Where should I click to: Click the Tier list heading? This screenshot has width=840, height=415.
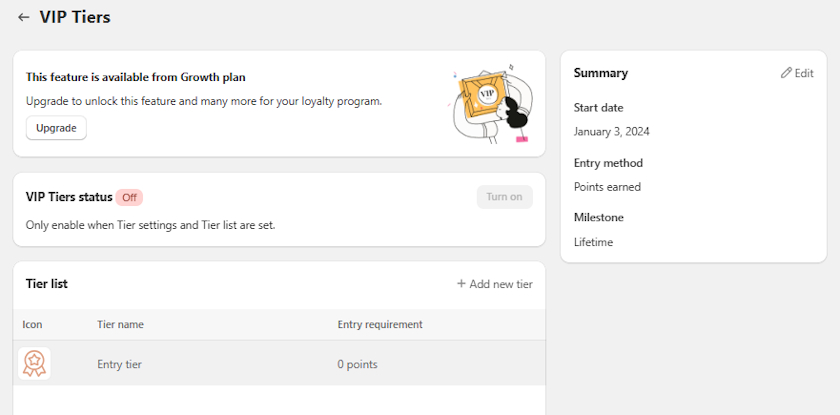[x=47, y=284]
